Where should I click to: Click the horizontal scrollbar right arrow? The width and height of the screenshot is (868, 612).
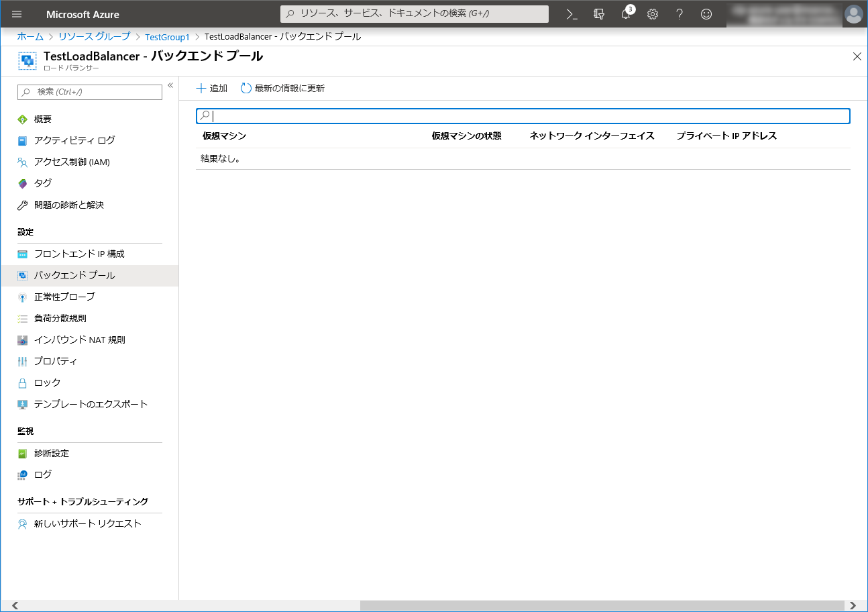[853, 606]
